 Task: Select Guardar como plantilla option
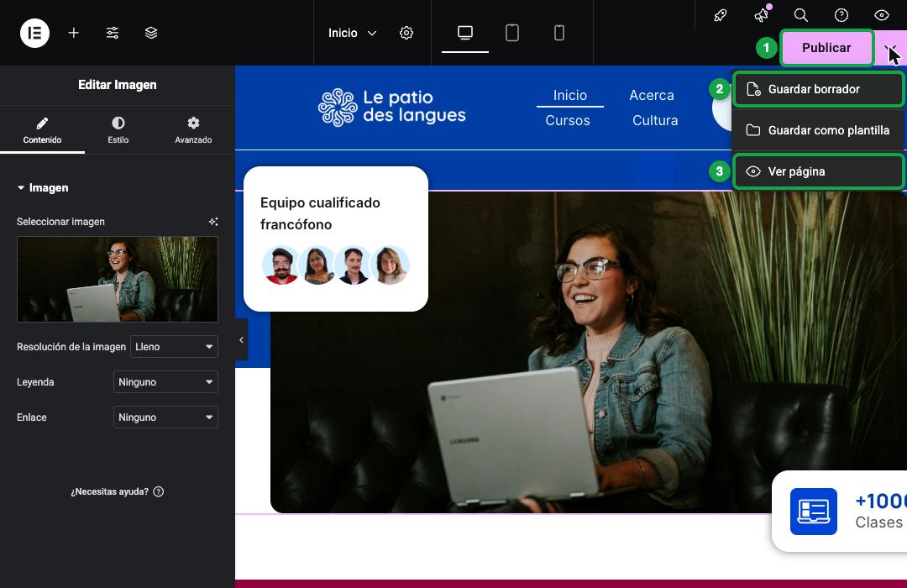(x=818, y=130)
